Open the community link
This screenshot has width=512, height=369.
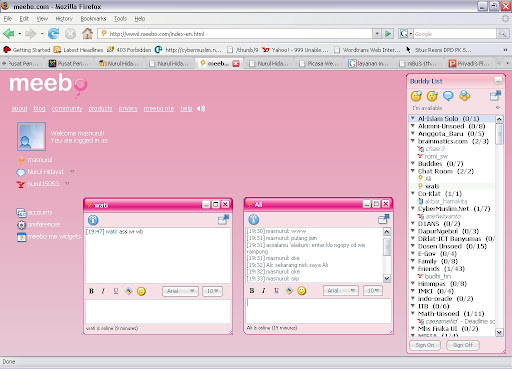pyautogui.click(x=67, y=109)
